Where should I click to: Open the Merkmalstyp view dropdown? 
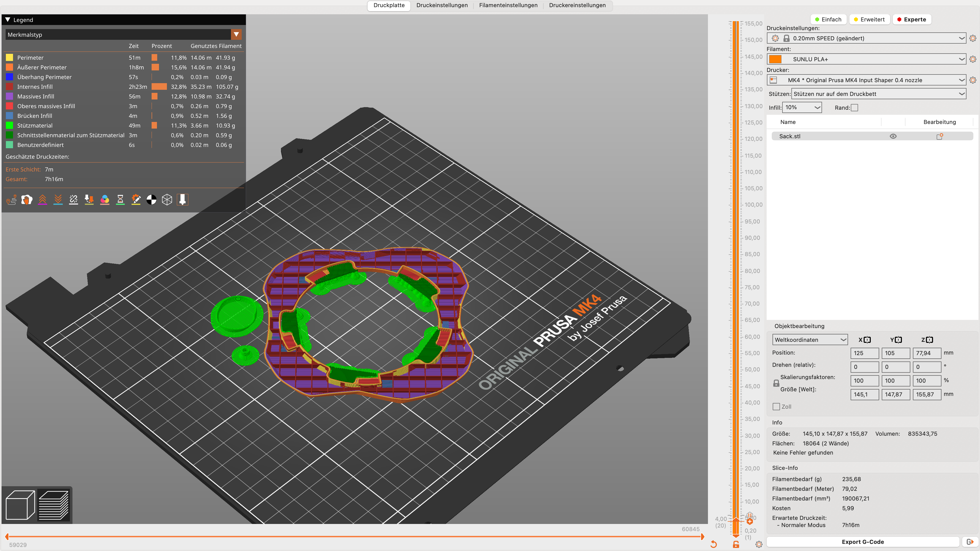236,35
